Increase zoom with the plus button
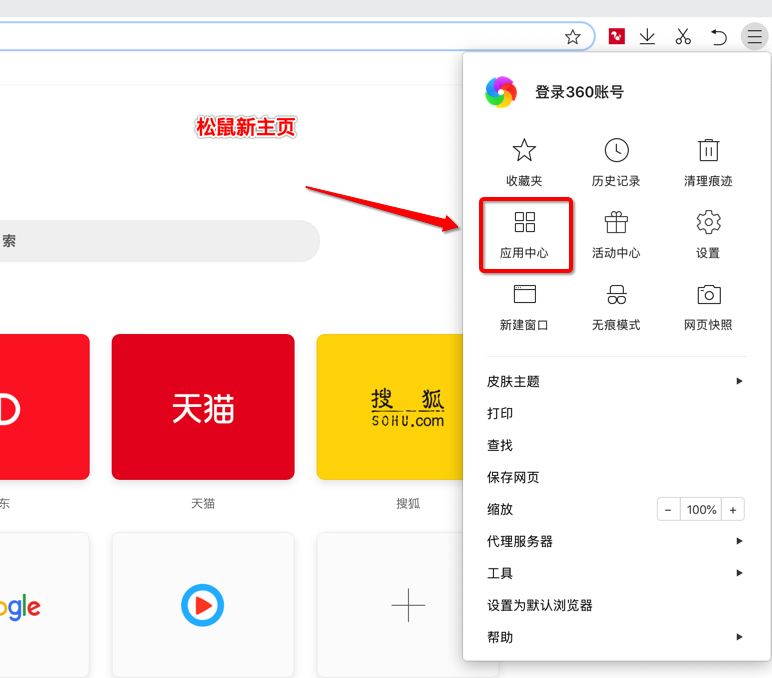This screenshot has width=772, height=678. coord(733,510)
